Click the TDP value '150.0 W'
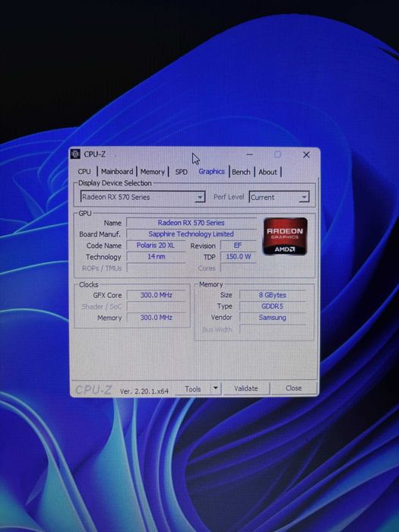 tap(238, 257)
